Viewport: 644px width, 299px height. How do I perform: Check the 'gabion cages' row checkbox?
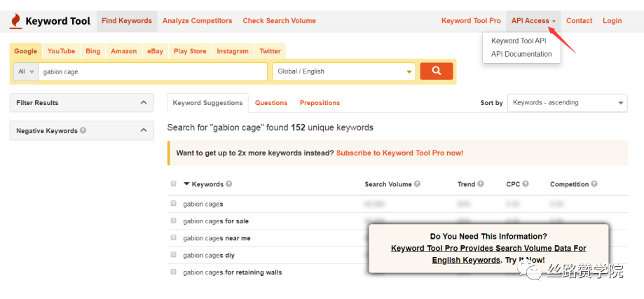173,203
